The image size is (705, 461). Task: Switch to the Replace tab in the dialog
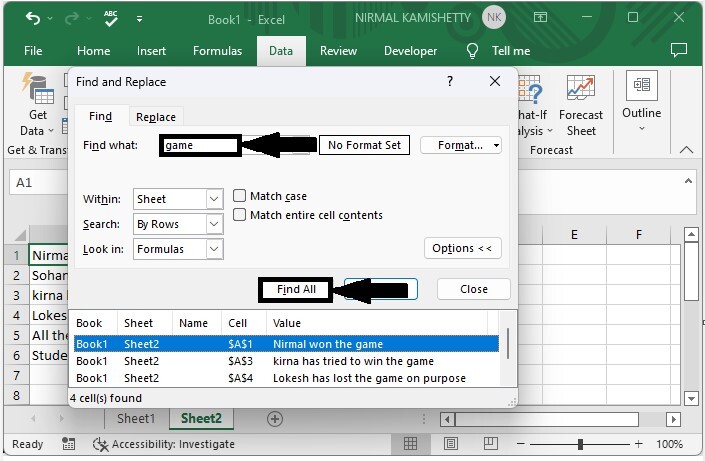point(156,117)
